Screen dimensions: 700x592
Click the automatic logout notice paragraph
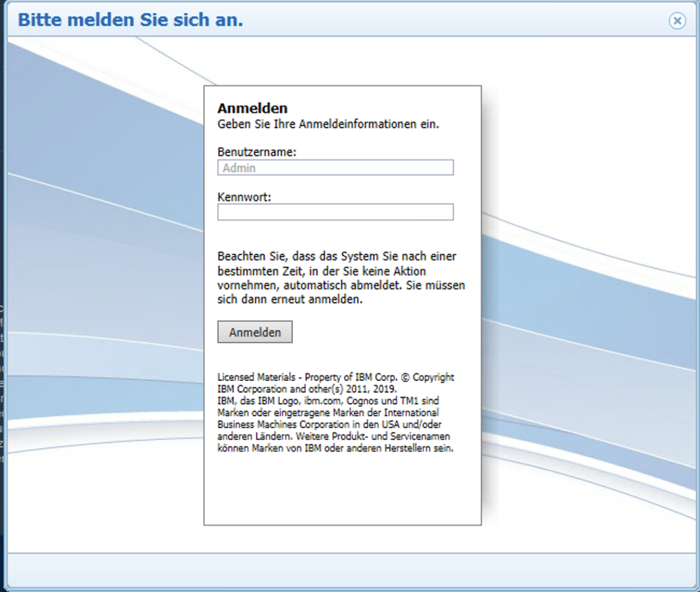point(340,278)
